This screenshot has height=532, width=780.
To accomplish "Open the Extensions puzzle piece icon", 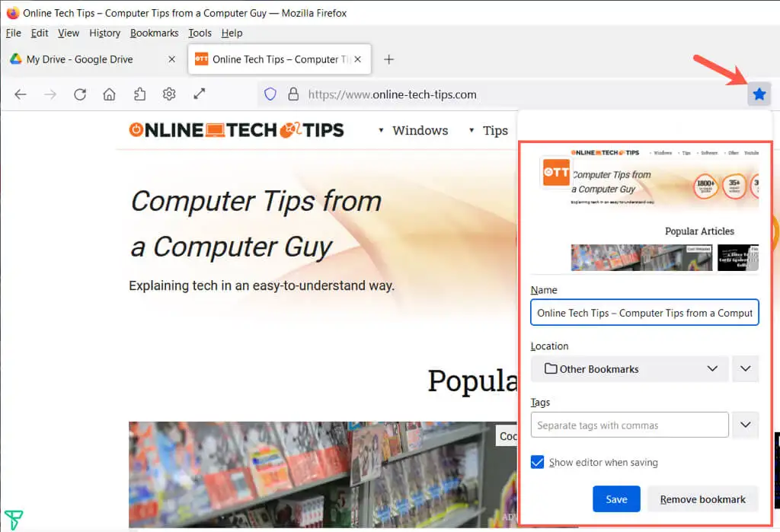I will 139,94.
